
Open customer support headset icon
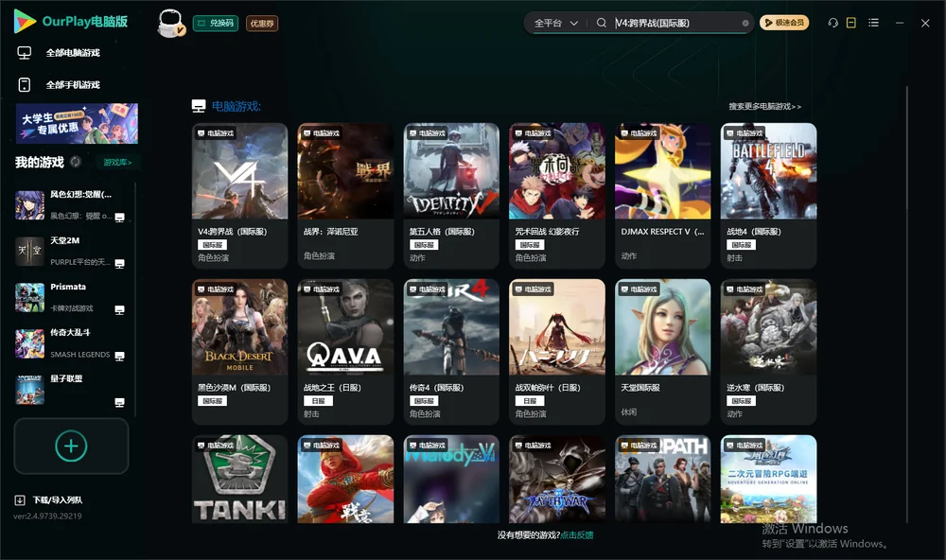(x=832, y=23)
